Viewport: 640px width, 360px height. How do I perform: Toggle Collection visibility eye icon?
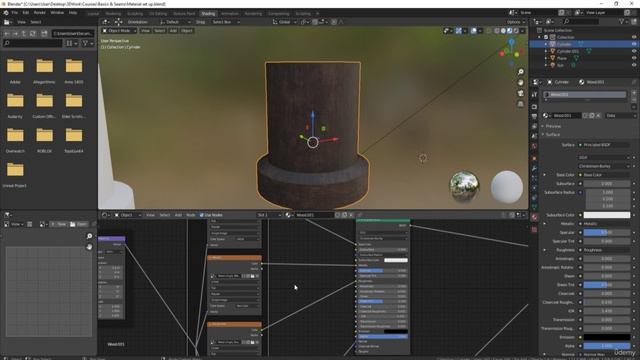[x=634, y=37]
